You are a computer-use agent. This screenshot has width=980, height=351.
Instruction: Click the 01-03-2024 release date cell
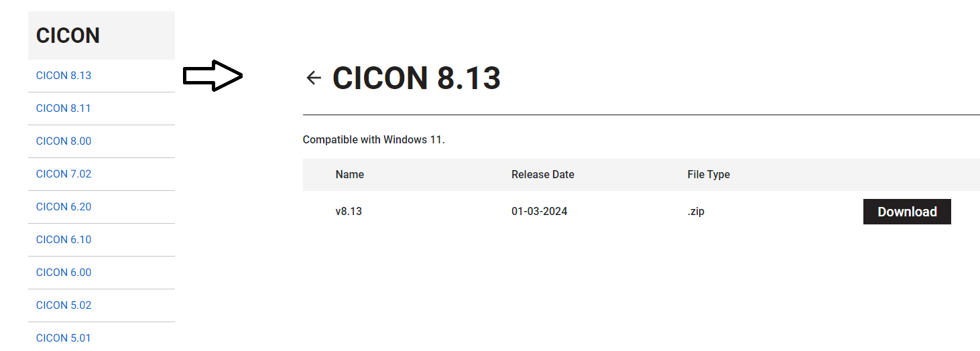(540, 212)
